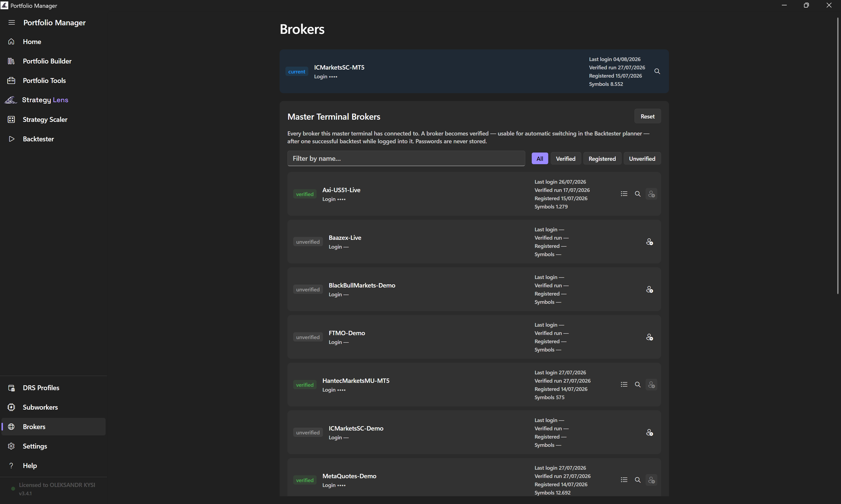Click the vertical scrollbar of the Brokers page
841x504 pixels.
(838, 155)
